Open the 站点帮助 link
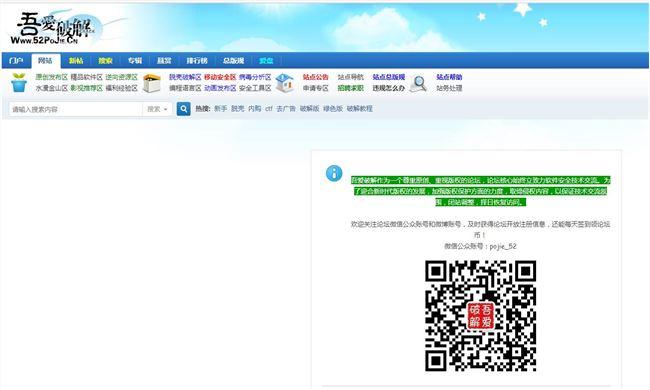The width and height of the screenshot is (650, 390). coord(449,77)
